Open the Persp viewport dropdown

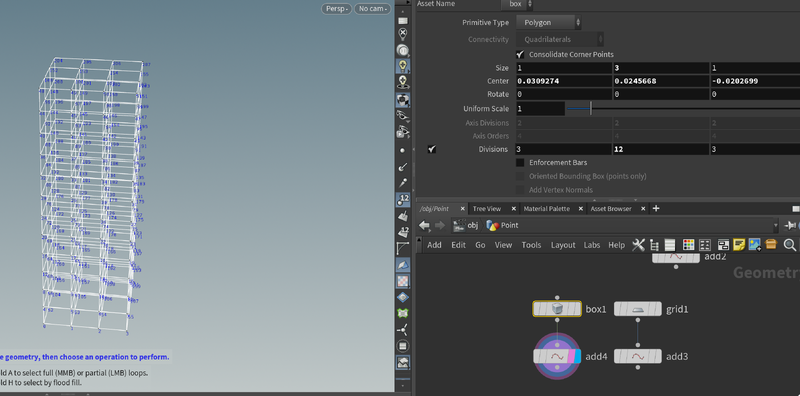coord(336,9)
